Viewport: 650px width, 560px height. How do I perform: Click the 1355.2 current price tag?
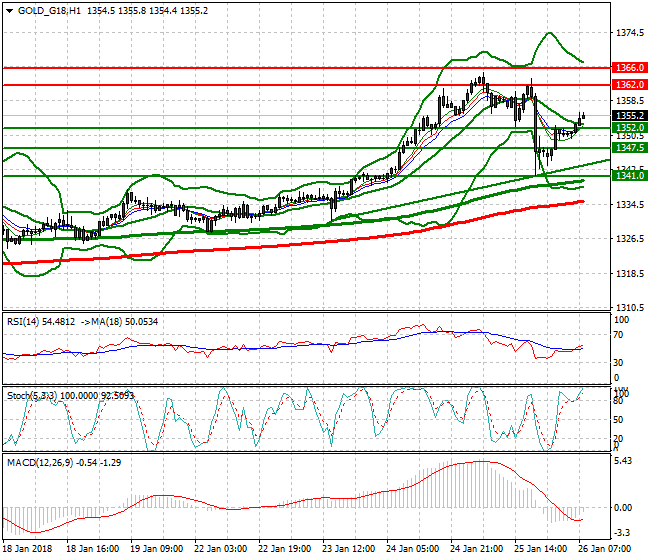click(627, 115)
